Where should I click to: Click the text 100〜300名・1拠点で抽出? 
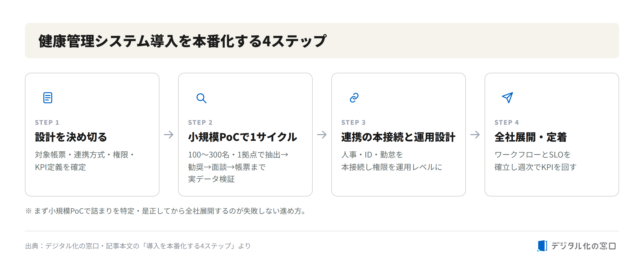point(238,155)
